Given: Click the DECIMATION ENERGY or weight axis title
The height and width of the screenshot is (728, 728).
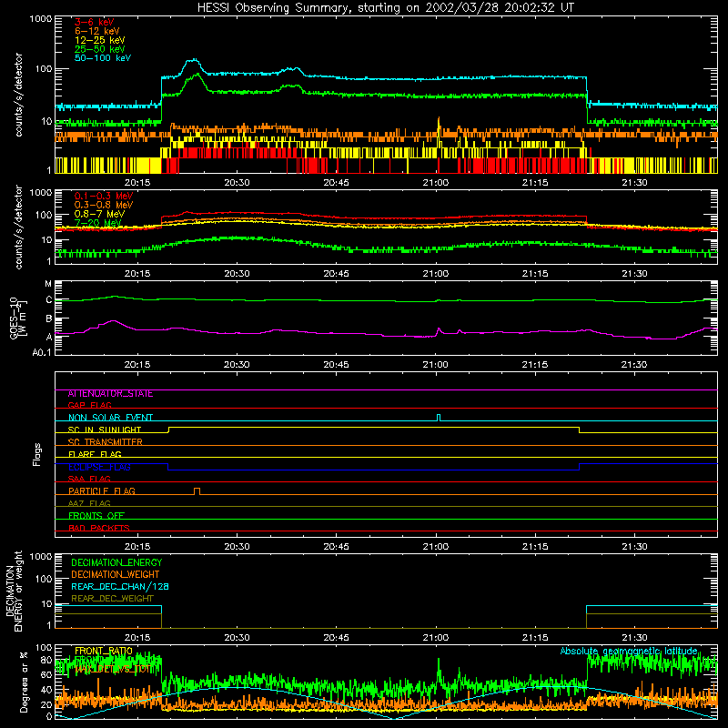Looking at the screenshot, I should click(x=14, y=591).
